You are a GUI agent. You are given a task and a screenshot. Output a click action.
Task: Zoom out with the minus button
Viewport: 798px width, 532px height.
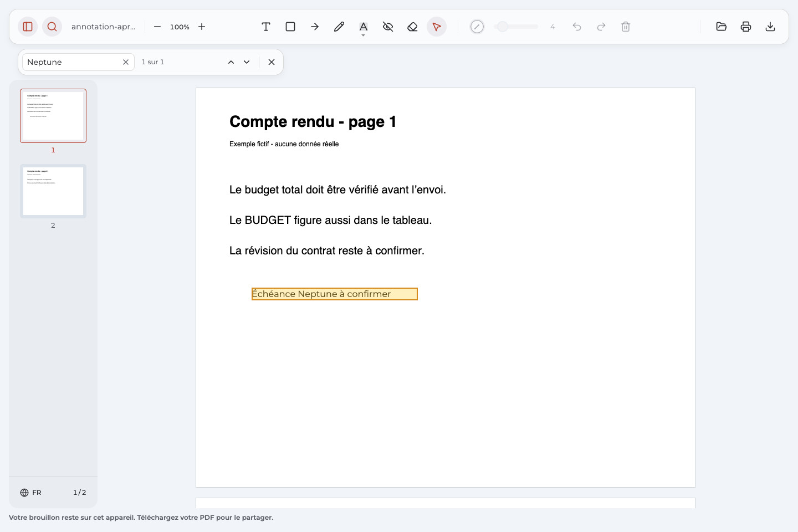[x=157, y=27]
